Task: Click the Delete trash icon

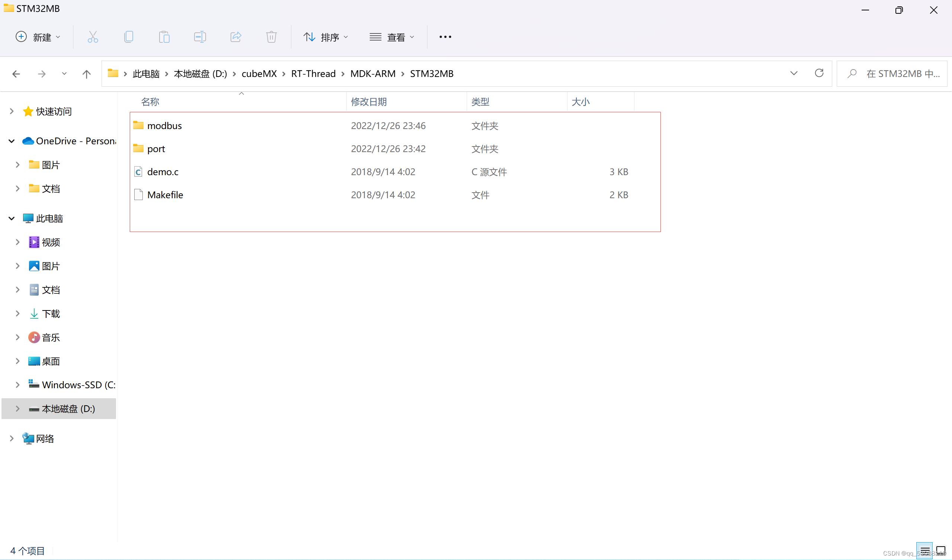Action: [271, 37]
